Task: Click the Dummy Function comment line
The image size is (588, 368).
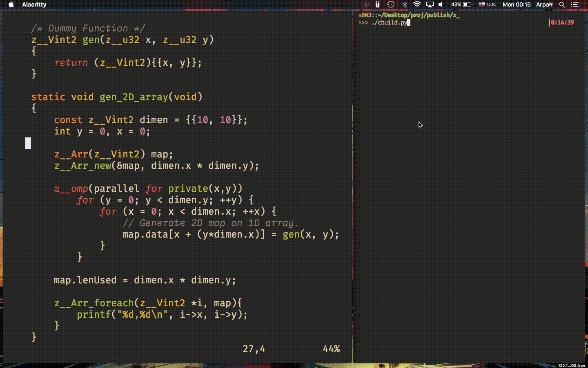Action: click(88, 28)
